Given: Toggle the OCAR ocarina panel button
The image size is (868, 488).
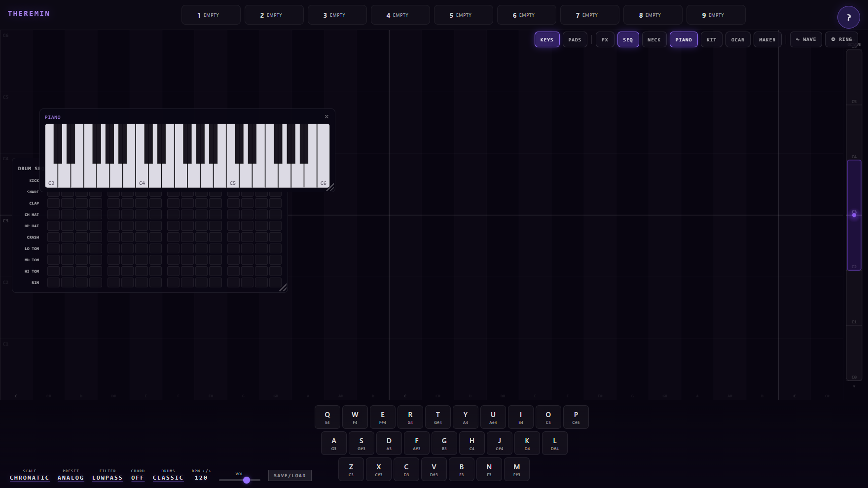Looking at the screenshot, I should pos(738,39).
